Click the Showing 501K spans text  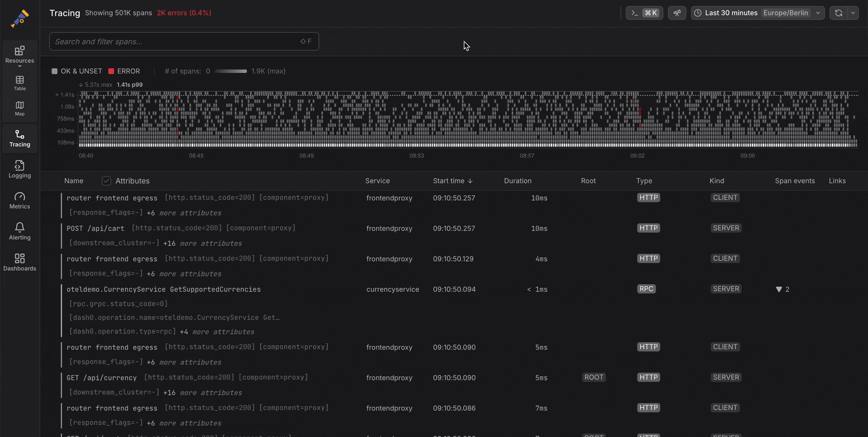pos(119,13)
